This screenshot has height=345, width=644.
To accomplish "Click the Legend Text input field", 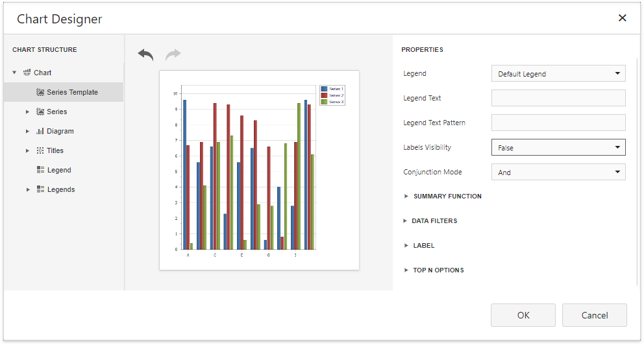I will pos(558,98).
